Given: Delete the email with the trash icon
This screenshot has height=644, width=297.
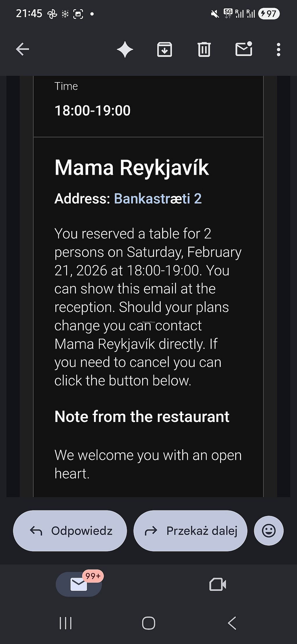Looking at the screenshot, I should (204, 49).
